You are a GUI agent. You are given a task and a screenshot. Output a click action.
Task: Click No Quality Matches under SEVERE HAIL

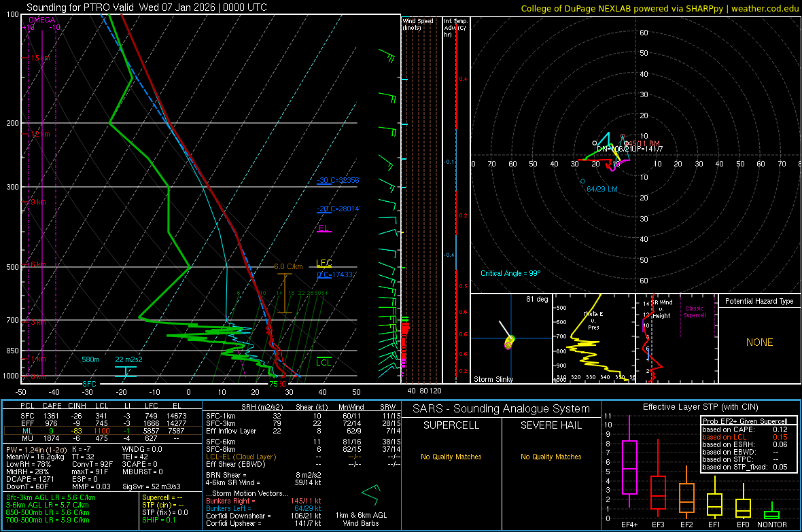coord(551,457)
